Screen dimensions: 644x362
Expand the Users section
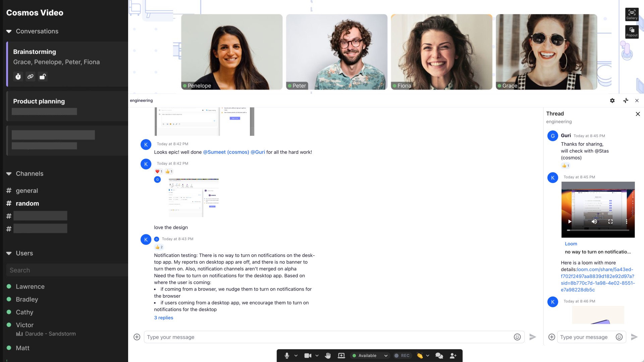coord(9,253)
